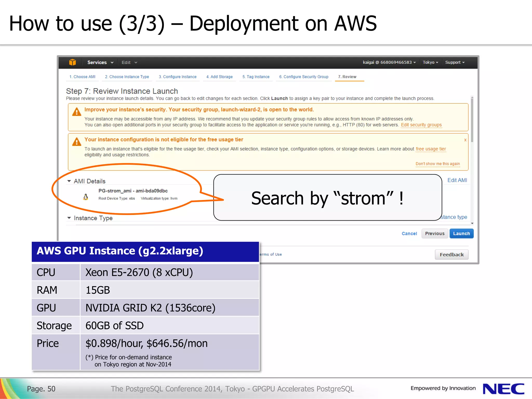
Task: Switch to 6. Configure Security Group tab
Action: tap(304, 77)
